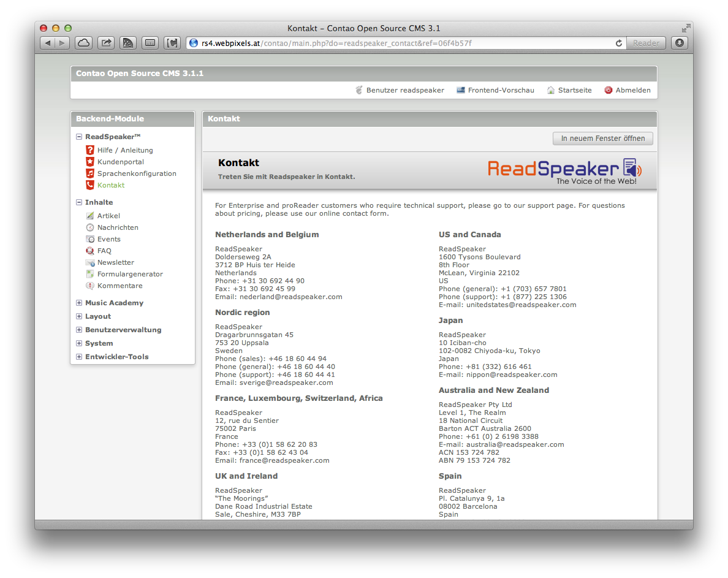
Task: Click email unitedstates@readspeaker.com
Action: click(x=521, y=305)
